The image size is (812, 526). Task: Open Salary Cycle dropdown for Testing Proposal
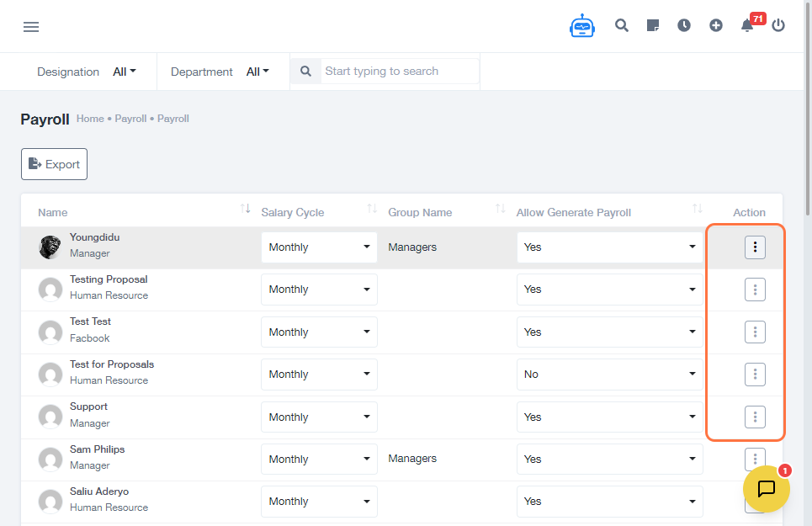coord(319,290)
